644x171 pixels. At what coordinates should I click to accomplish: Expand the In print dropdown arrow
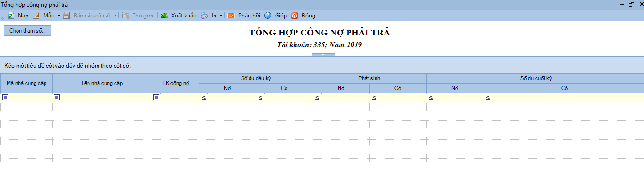click(x=221, y=16)
